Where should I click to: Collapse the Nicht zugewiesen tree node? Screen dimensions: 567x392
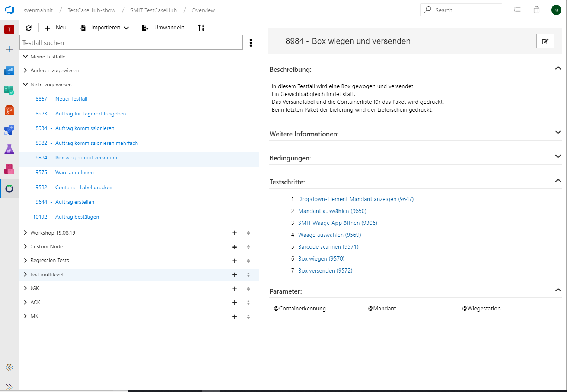(25, 85)
